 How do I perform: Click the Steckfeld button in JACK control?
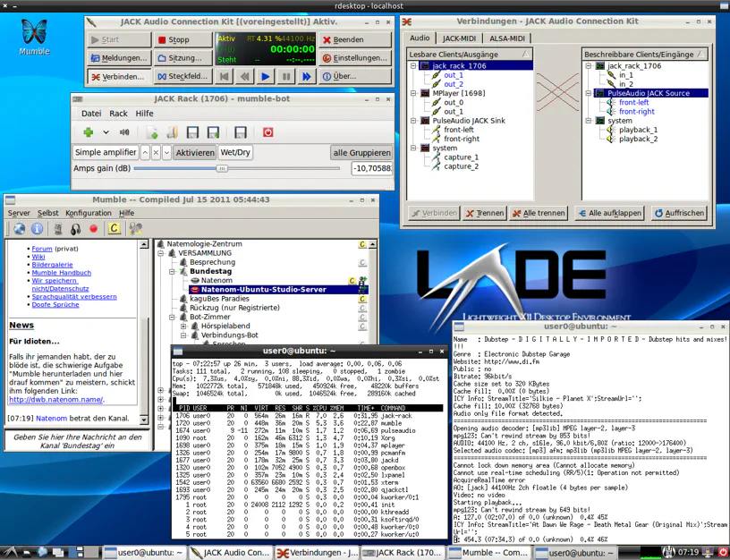click(183, 76)
